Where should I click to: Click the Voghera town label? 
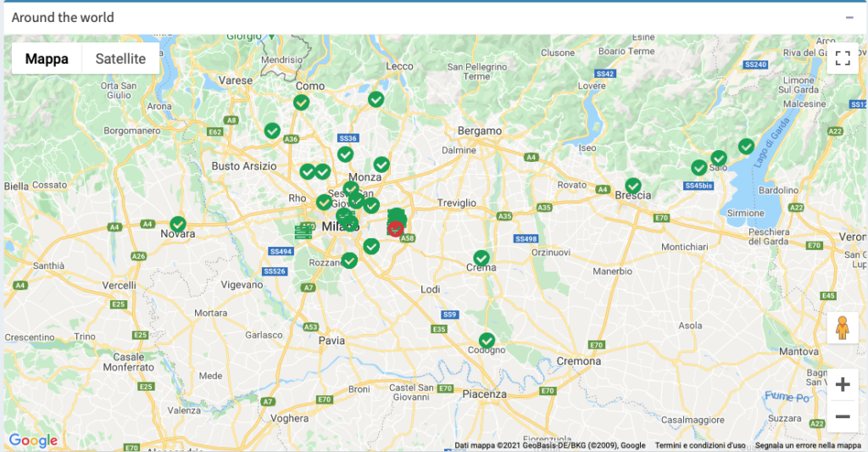click(x=290, y=418)
